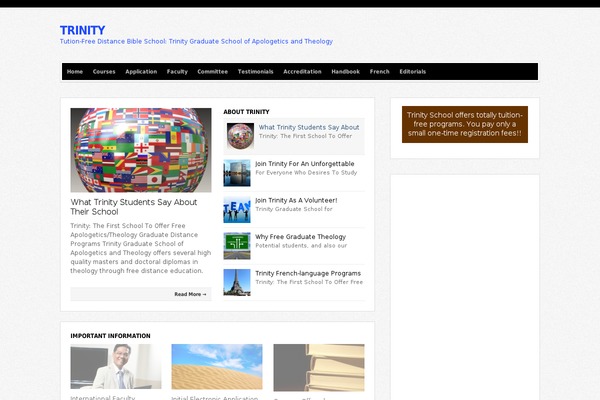Click the featured article summary paragraph

(x=141, y=248)
